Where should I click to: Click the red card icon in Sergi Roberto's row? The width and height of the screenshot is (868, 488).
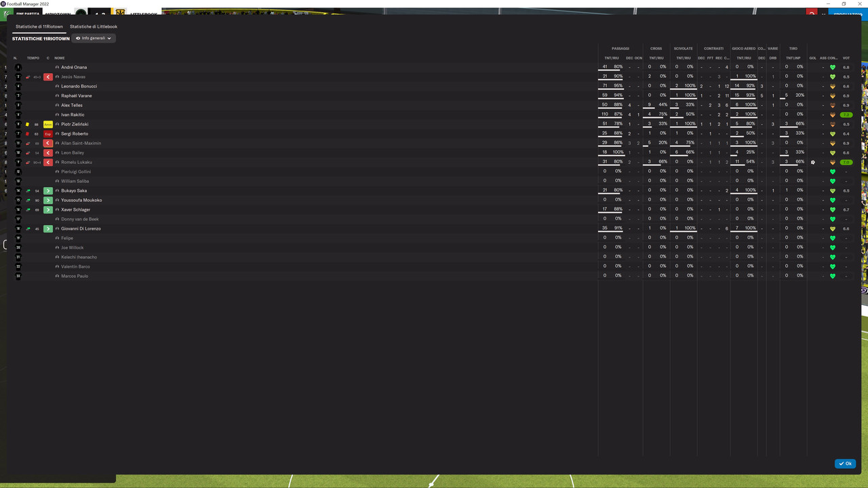(x=28, y=134)
